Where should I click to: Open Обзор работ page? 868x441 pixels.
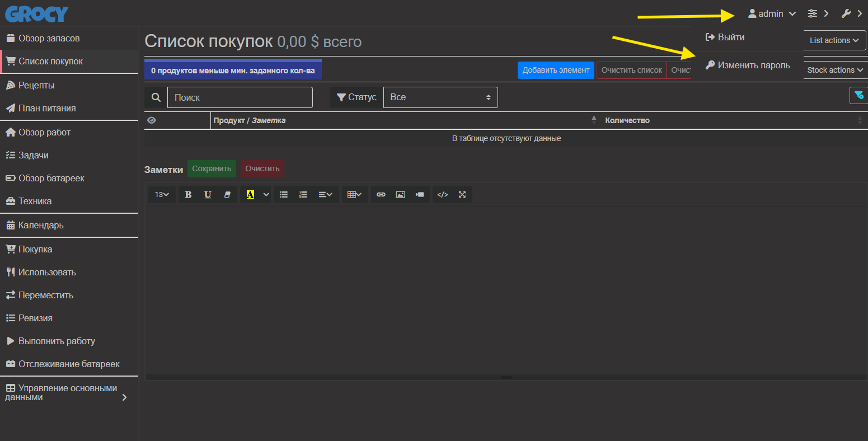[69, 132]
